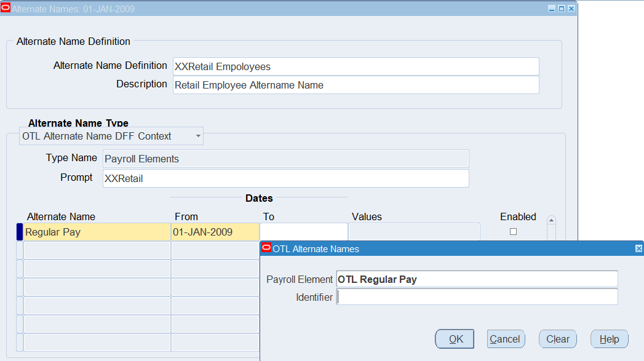The image size is (644, 361).
Task: Click the Alternate Name Definition field
Action: coord(356,66)
